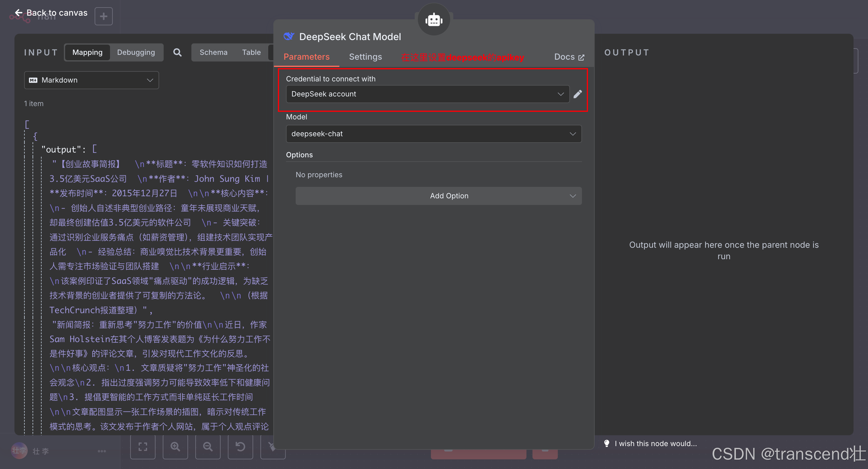Click the INPUT panel heading

pos(41,52)
